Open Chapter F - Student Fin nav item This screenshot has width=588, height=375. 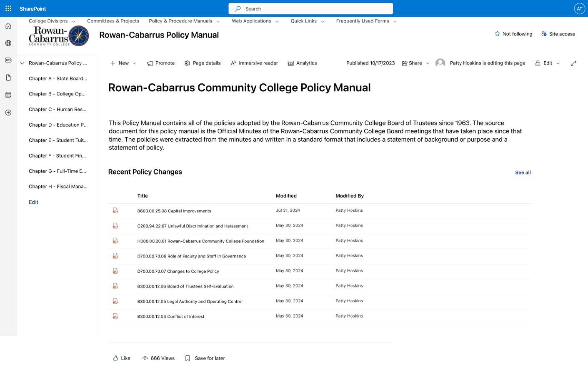58,155
